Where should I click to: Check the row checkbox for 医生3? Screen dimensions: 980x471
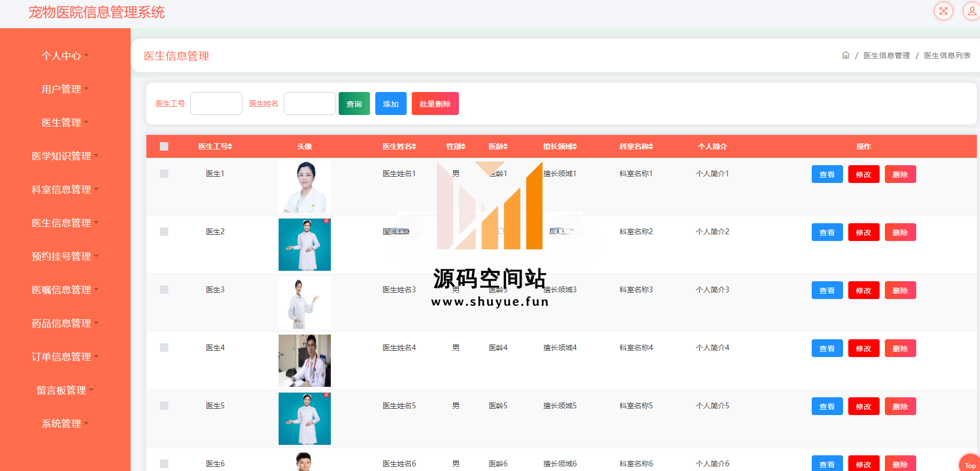[x=164, y=290]
